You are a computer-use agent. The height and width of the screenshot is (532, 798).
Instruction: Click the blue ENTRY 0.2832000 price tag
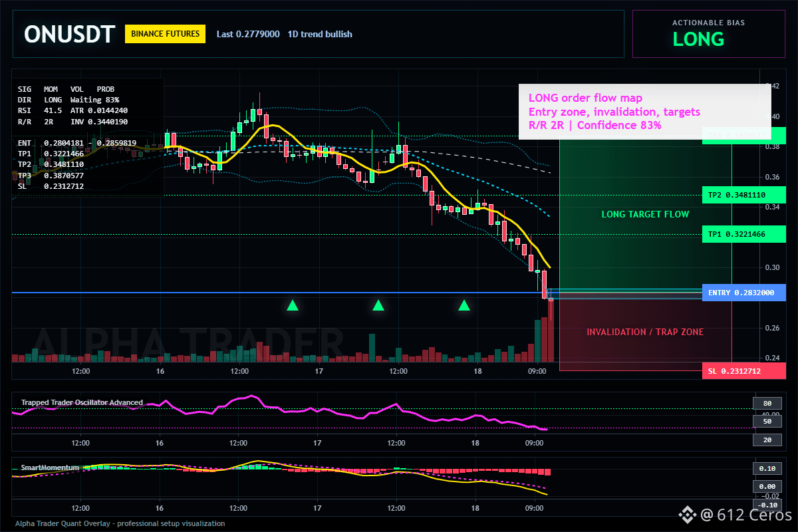click(743, 293)
